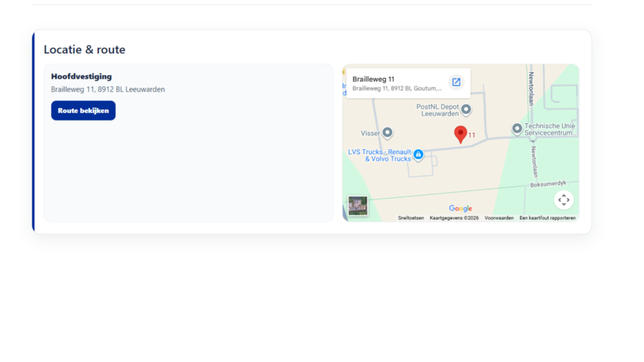644x362 pixels.
Task: Click the PostNL Depot Leeuwarden marker
Action: tap(466, 109)
